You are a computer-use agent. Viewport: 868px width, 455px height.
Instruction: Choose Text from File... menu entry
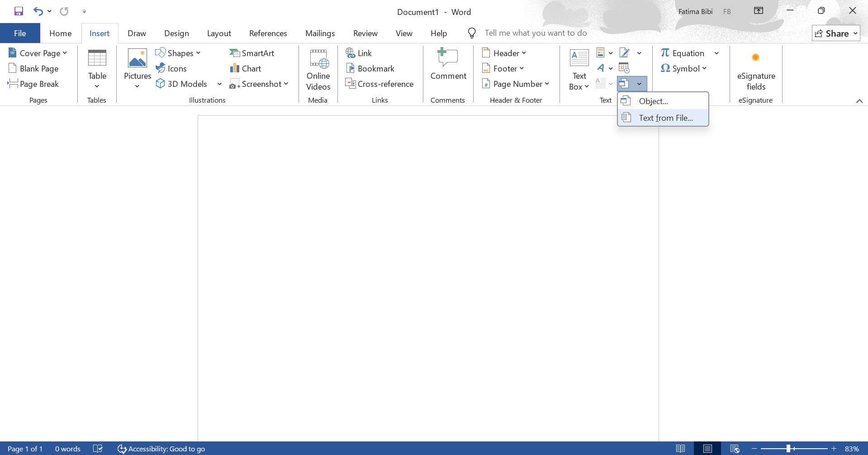663,118
